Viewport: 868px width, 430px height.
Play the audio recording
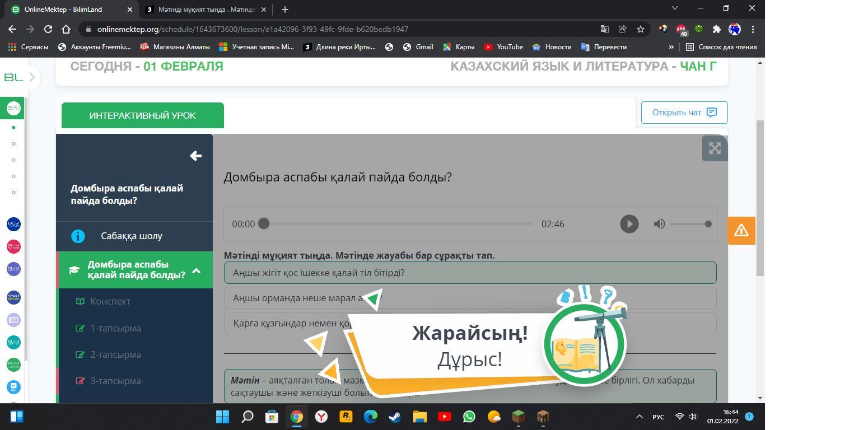pyautogui.click(x=629, y=224)
